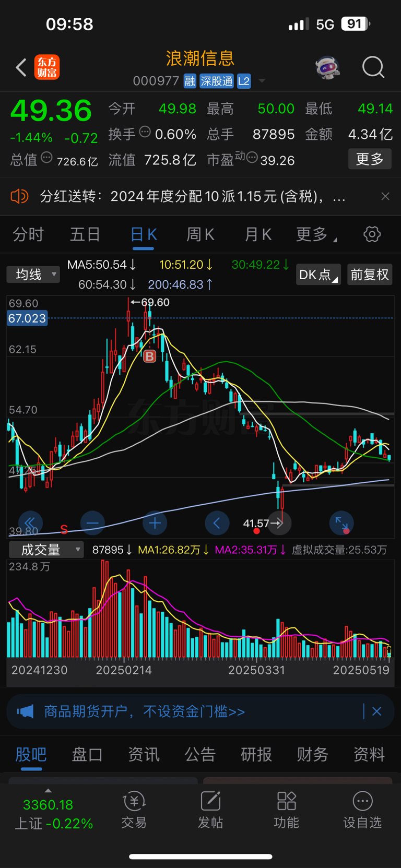Open chart settings gear

pyautogui.click(x=372, y=234)
